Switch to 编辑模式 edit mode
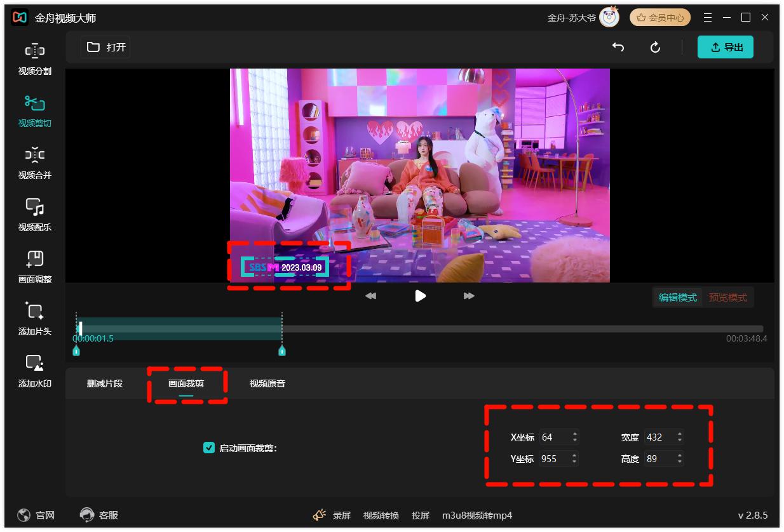Screen dimensions: 784x532 [677, 298]
